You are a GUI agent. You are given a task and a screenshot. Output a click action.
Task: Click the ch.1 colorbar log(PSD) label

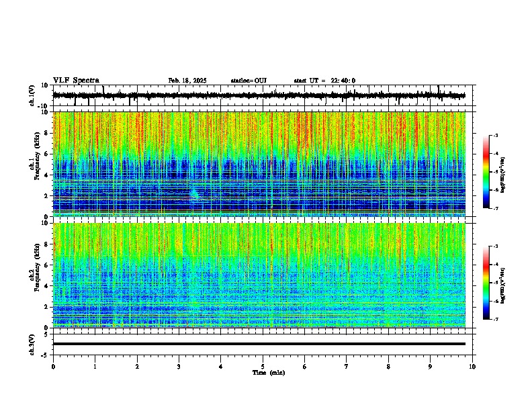click(503, 175)
